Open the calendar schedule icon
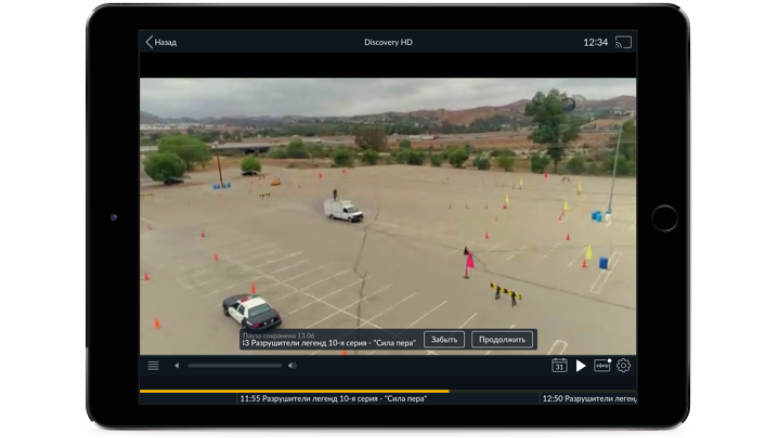 tap(559, 365)
